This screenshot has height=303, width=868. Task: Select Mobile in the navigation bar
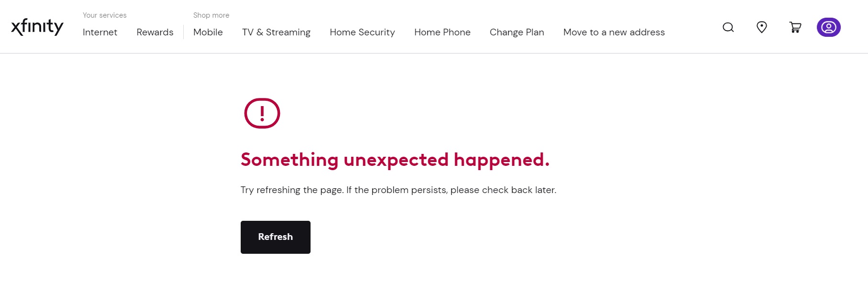pyautogui.click(x=208, y=32)
